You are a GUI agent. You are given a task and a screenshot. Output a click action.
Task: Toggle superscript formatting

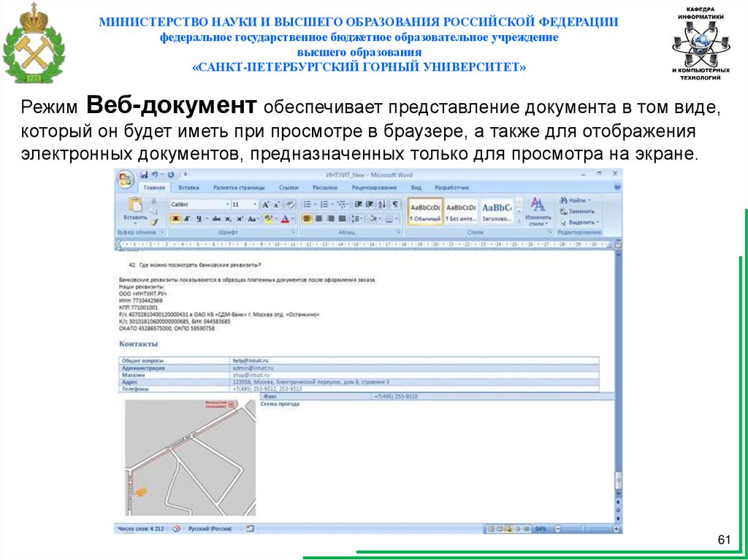click(x=240, y=219)
